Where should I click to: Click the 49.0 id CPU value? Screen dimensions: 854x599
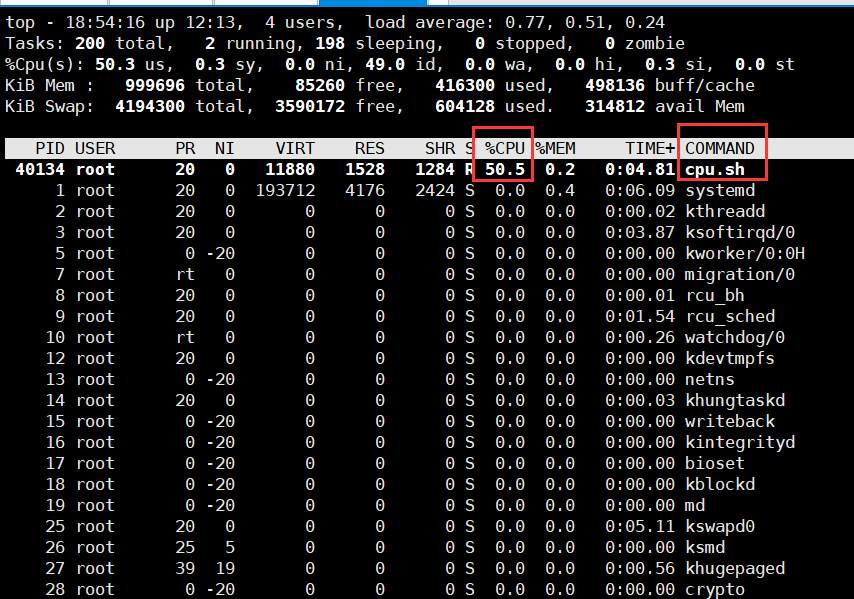coord(385,64)
